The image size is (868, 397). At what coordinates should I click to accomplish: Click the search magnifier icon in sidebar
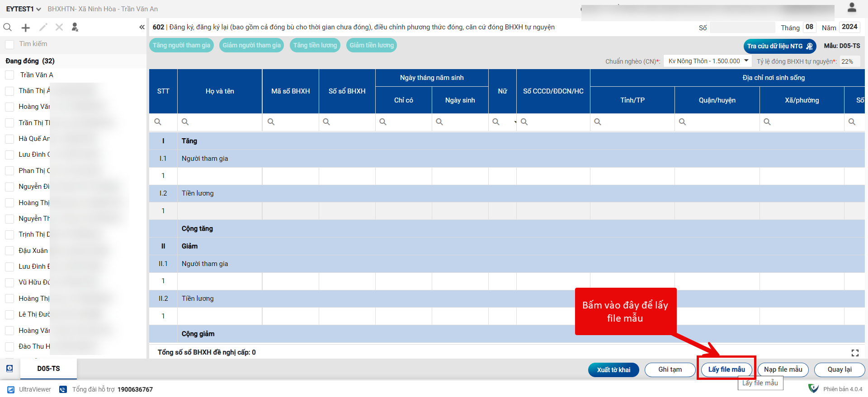coord(8,28)
